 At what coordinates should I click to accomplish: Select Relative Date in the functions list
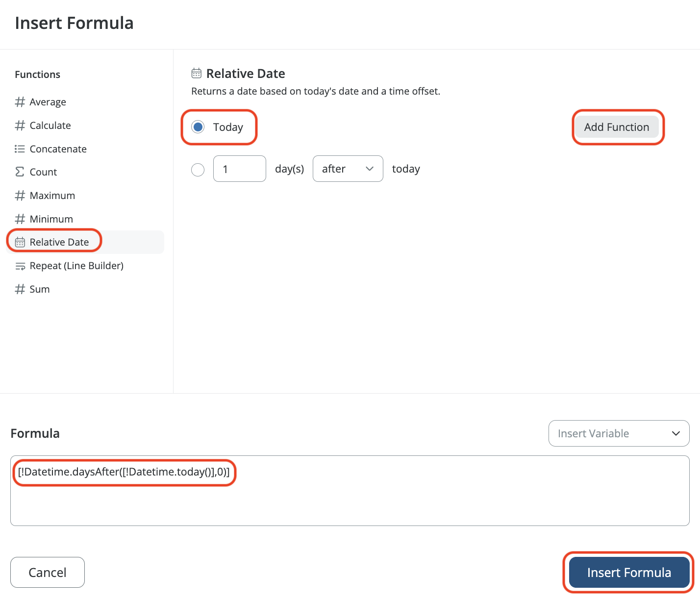[85, 242]
